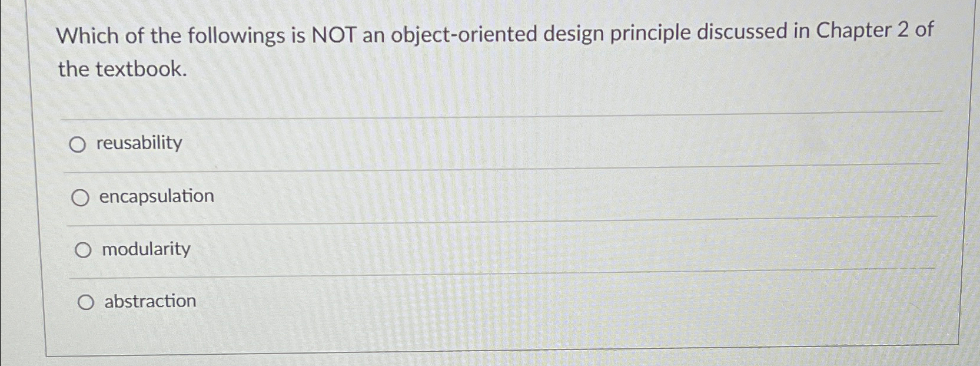Screen dimensions: 980x366
Task: Select the modularity radio button
Action: point(83,250)
